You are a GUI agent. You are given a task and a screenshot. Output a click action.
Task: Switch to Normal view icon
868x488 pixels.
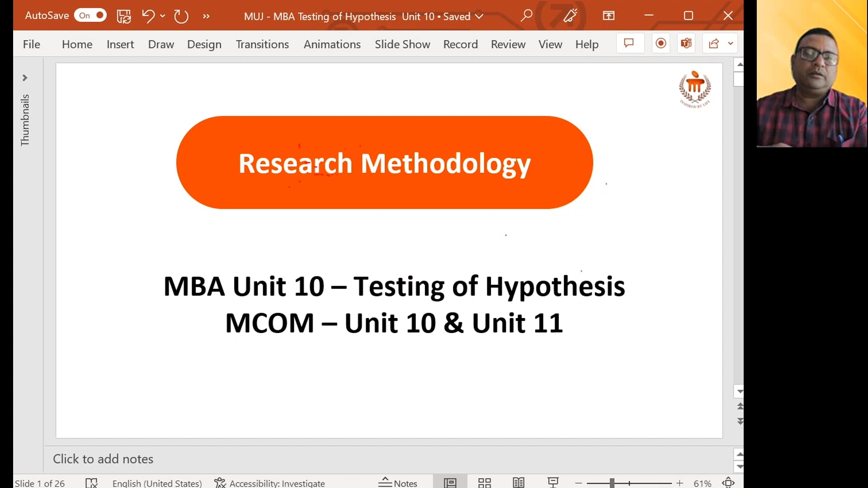pos(450,483)
